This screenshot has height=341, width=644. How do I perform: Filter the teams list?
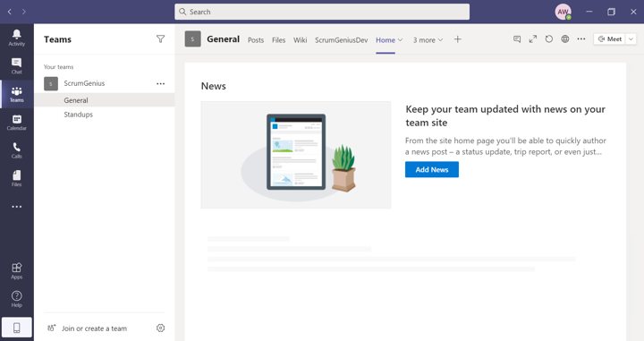click(161, 39)
